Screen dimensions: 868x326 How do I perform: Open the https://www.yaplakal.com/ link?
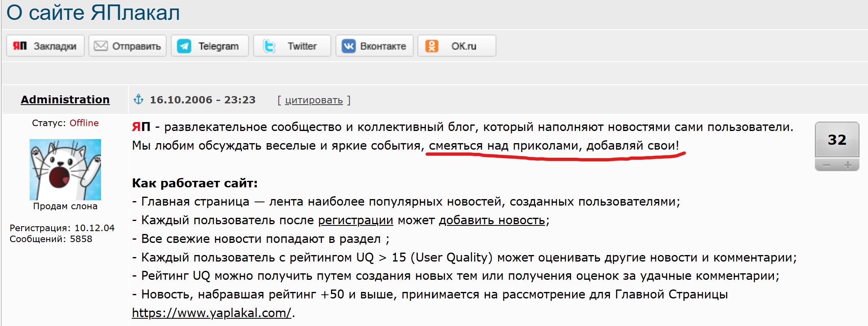(x=212, y=313)
